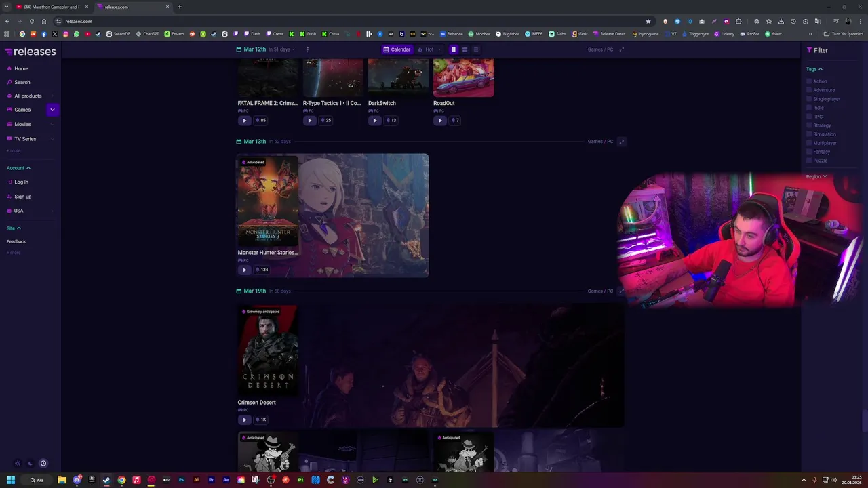The image size is (868, 488).
Task: Follow Monster Hunter Stories with bell 134
Action: pos(261,270)
